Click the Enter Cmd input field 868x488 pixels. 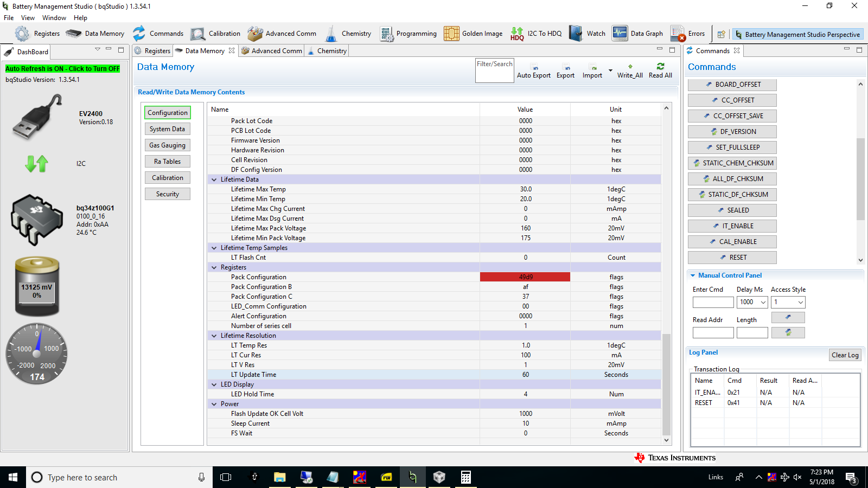point(713,303)
